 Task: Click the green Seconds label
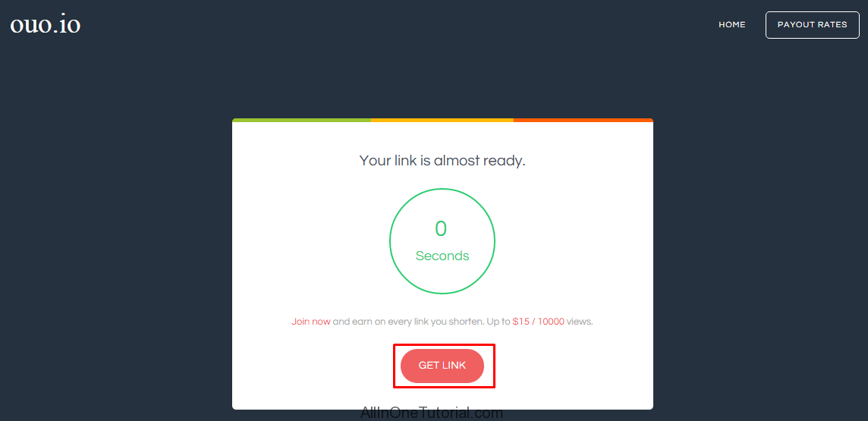click(x=442, y=256)
